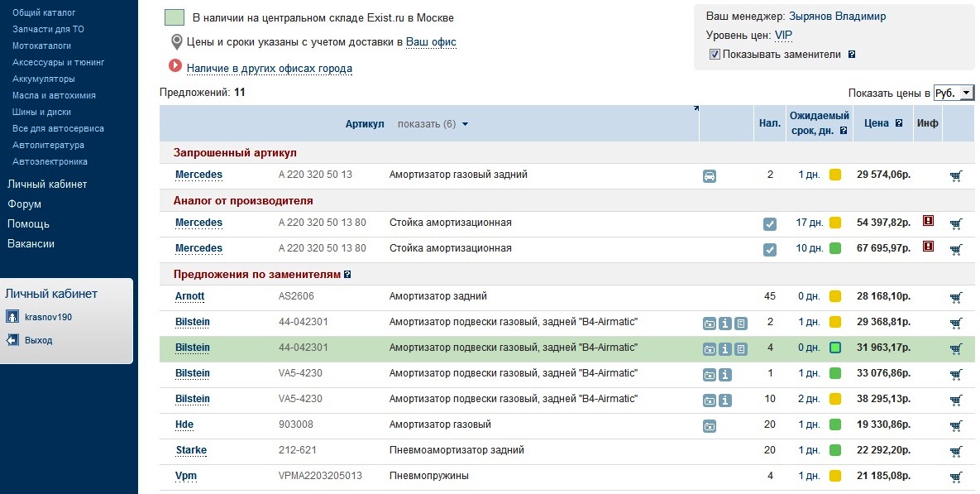Open photo icon for 29 368,81р. Bilstein row
Viewport: 980px width, 494px height.
pos(710,324)
